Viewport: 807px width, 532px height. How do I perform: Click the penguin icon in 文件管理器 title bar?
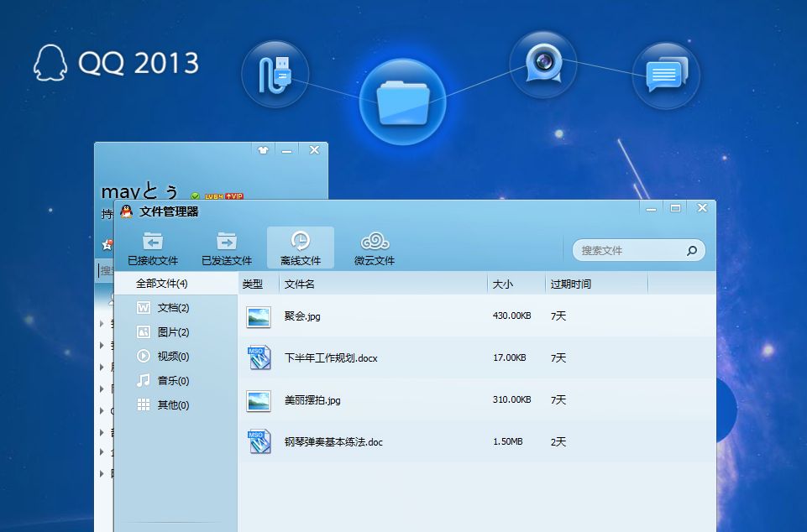tap(126, 211)
